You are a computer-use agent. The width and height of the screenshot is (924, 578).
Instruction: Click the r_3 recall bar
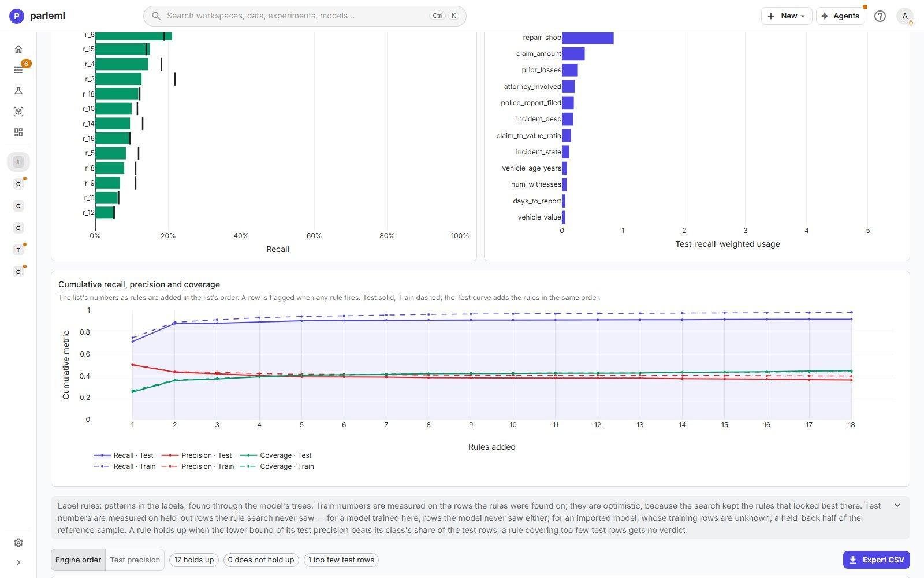[x=118, y=79]
